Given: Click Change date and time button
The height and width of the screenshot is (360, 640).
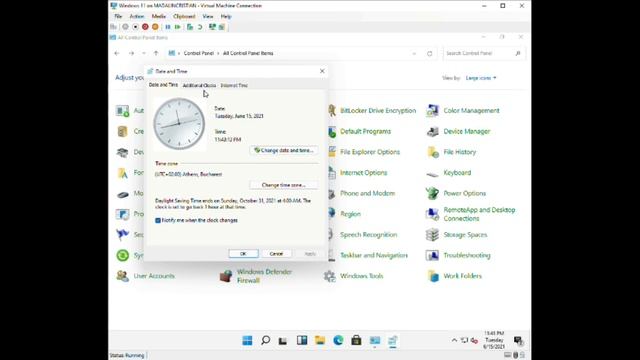Looking at the screenshot, I should coord(284,151).
